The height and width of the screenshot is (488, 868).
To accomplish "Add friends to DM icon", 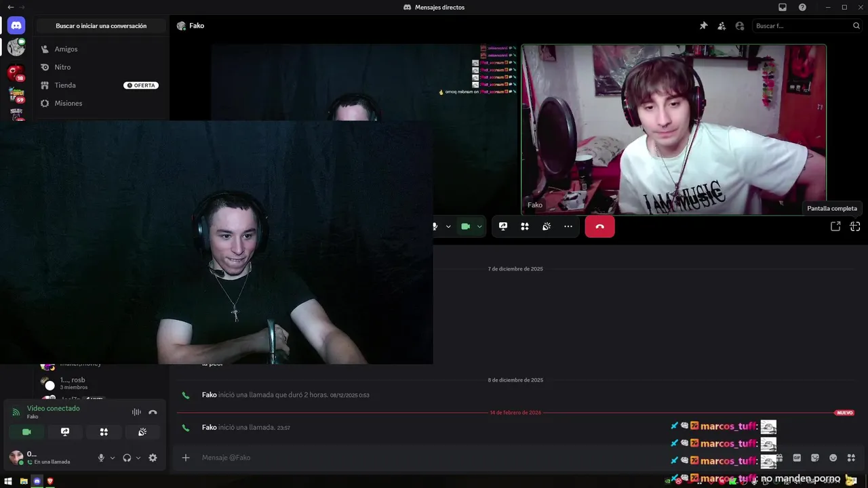I will coord(722,26).
